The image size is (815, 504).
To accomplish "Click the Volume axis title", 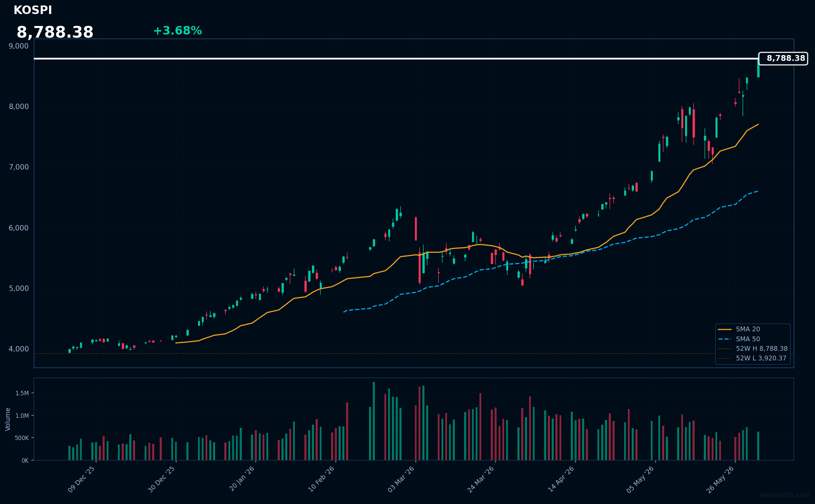I will (8, 419).
